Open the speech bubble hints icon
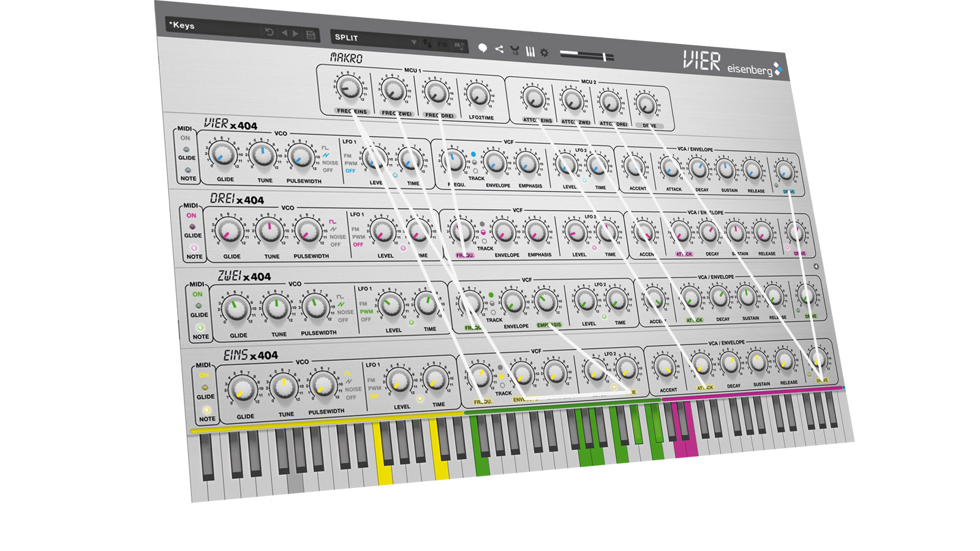Viewport: 980px width, 551px height. pyautogui.click(x=483, y=48)
